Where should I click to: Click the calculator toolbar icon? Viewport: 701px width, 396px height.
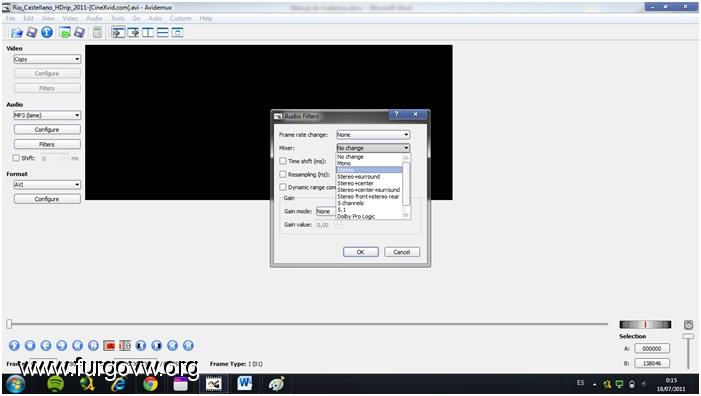coord(97,32)
